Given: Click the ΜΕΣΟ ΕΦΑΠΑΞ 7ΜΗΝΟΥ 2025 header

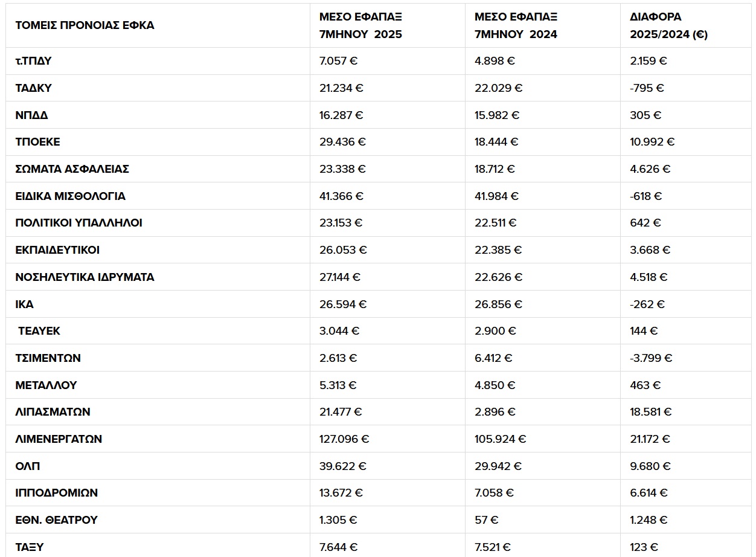Looking at the screenshot, I should tap(360, 25).
